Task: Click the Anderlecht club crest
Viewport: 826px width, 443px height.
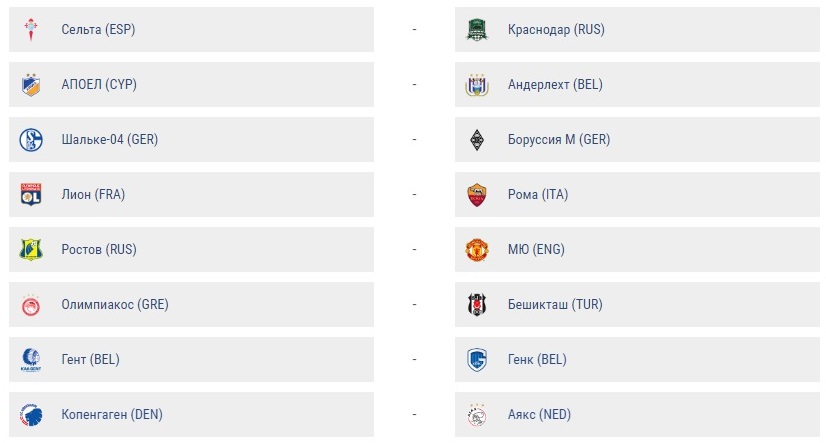Action: click(x=477, y=85)
